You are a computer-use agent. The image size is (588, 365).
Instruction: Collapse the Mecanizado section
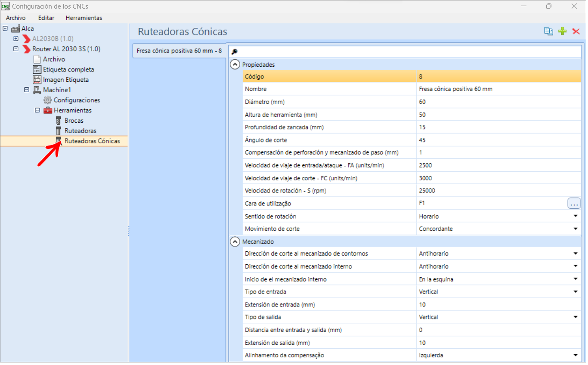235,242
